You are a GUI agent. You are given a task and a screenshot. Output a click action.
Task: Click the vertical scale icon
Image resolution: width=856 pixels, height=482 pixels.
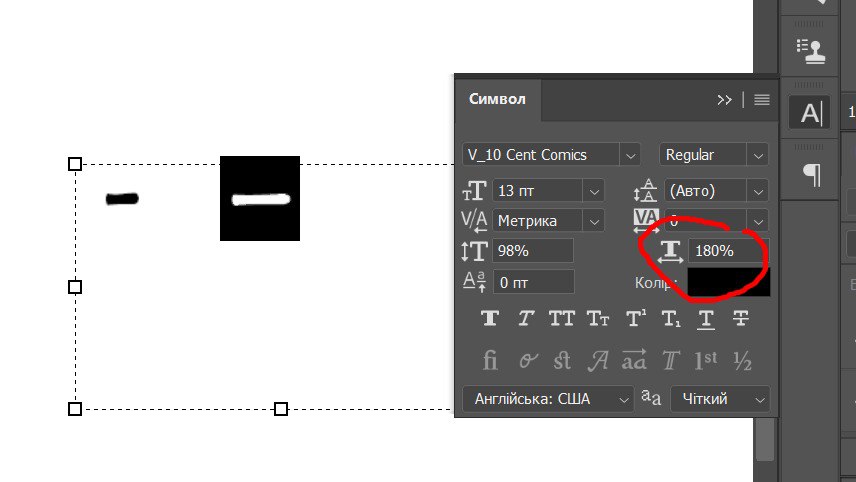click(x=474, y=252)
